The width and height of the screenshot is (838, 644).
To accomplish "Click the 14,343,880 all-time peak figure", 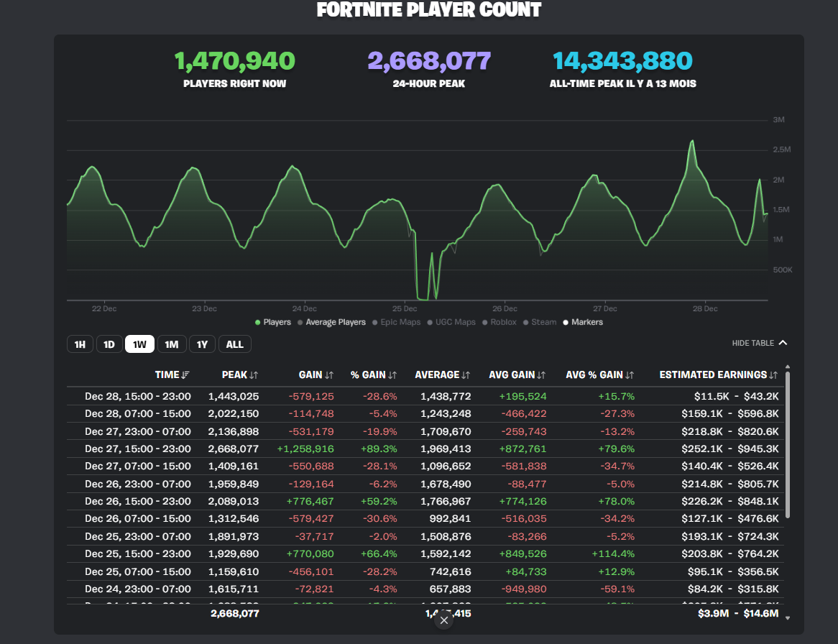I will coord(622,61).
